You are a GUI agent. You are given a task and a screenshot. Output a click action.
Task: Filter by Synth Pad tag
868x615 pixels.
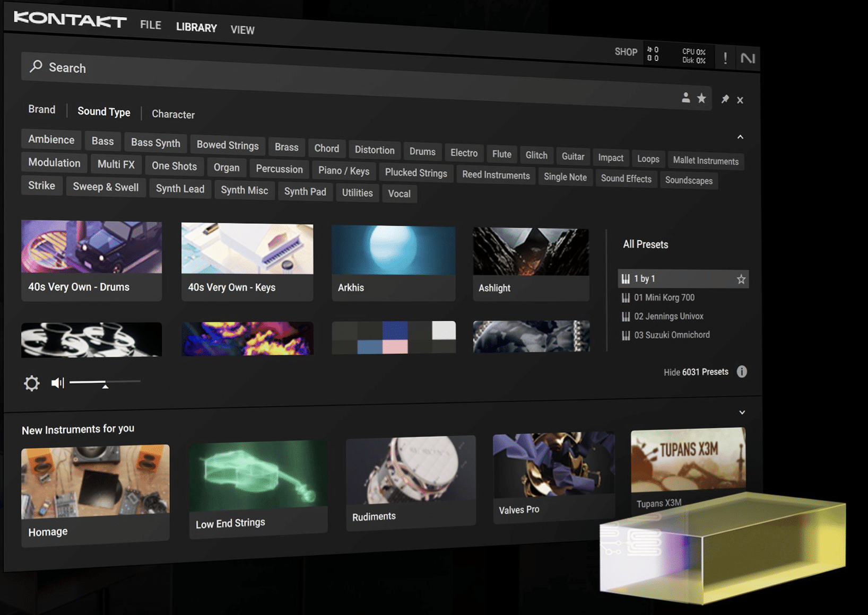click(x=305, y=191)
